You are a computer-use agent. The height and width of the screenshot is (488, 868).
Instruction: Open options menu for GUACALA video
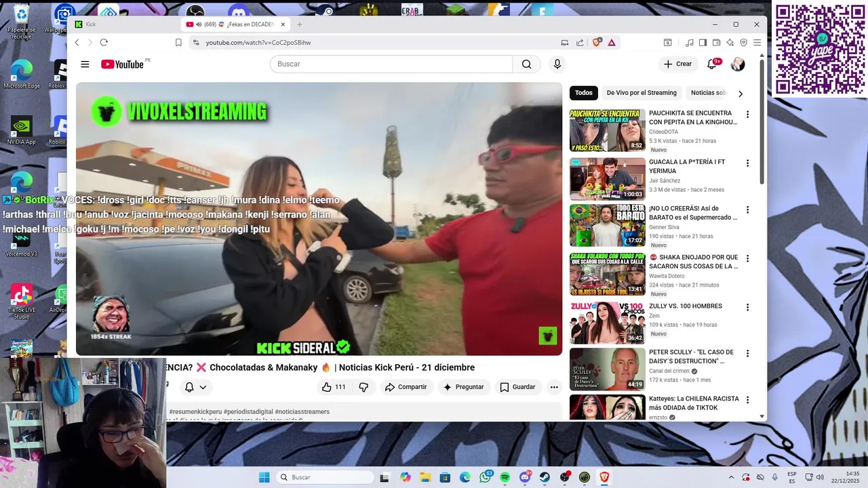tap(748, 163)
